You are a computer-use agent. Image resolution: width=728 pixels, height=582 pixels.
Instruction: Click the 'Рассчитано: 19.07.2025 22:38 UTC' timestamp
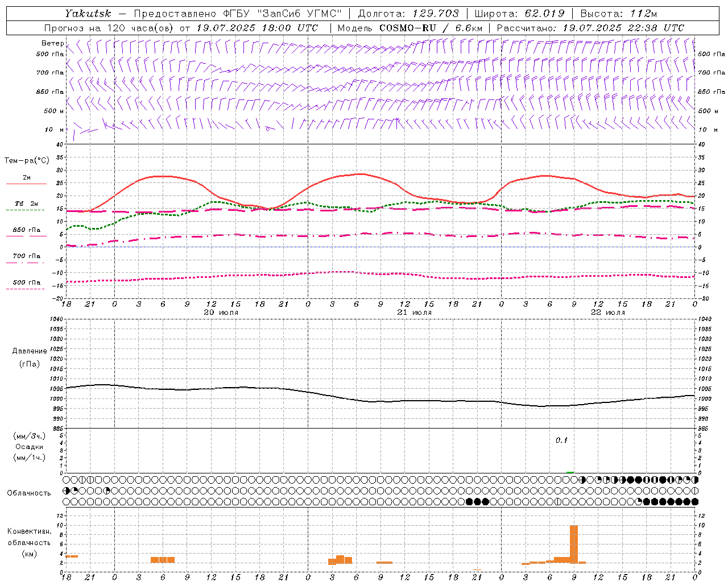point(590,28)
